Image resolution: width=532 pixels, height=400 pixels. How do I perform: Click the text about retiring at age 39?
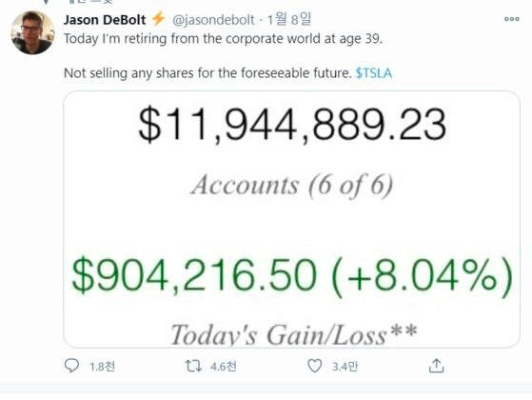click(x=223, y=39)
